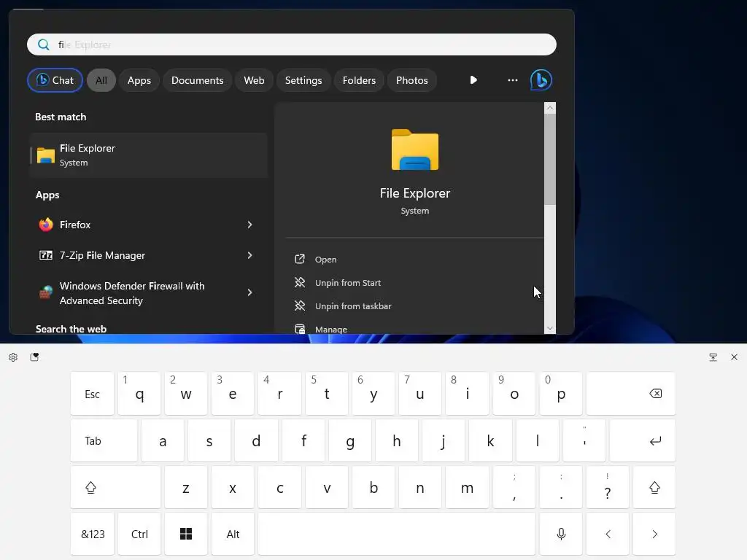This screenshot has height=560, width=747.
Task: Select the Settings filter tab
Action: 303,80
